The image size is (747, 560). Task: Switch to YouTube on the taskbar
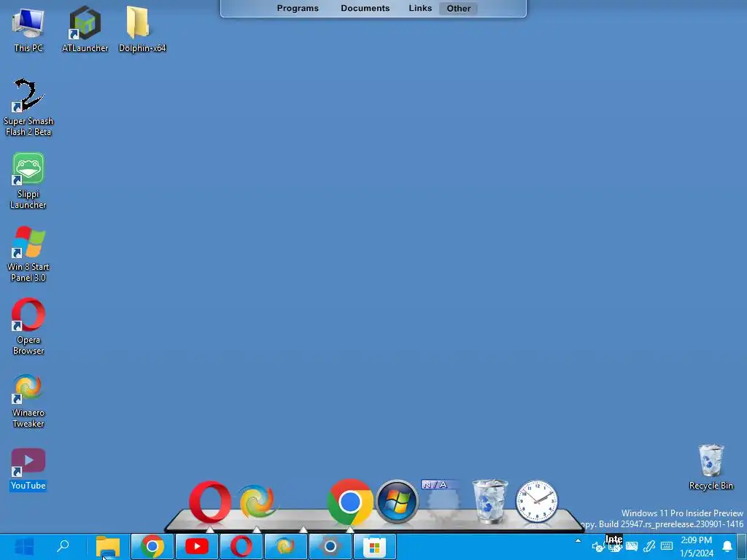point(197,547)
